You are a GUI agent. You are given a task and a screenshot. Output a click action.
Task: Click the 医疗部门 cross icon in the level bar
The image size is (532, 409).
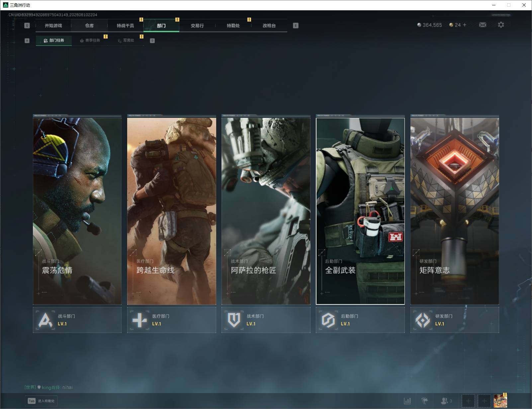pos(139,320)
